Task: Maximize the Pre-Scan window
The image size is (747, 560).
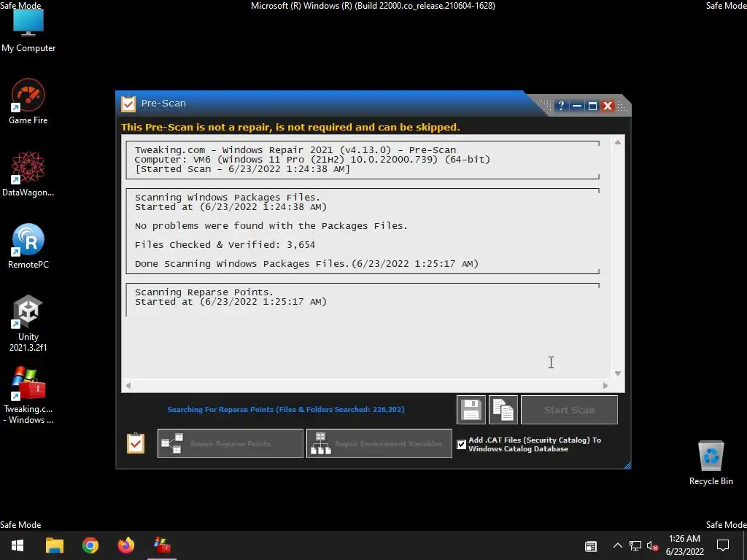Action: 592,106
